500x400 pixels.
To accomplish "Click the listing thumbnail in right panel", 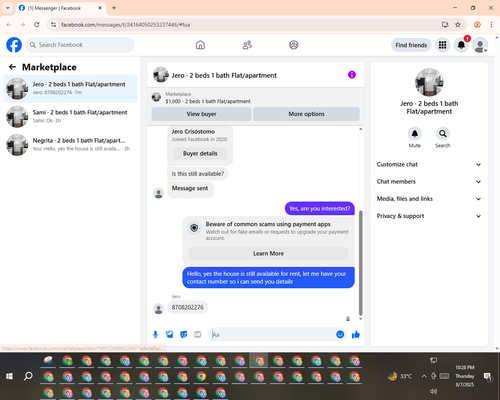I will tap(429, 82).
